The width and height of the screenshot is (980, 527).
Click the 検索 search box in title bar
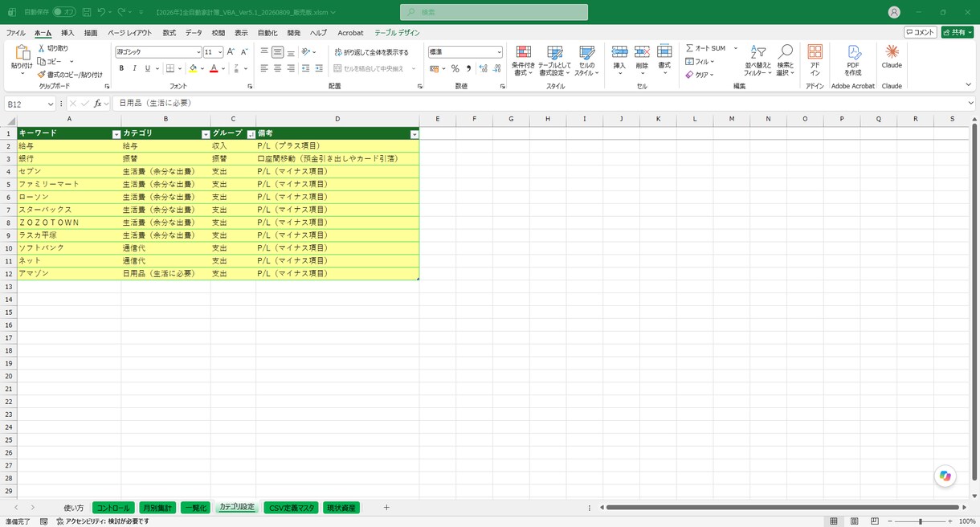(x=494, y=12)
